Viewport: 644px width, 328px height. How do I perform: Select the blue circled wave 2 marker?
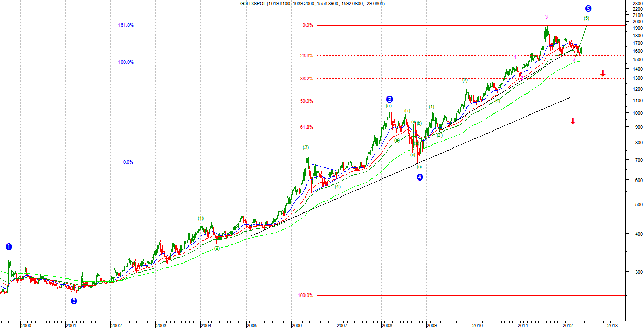pos(74,301)
